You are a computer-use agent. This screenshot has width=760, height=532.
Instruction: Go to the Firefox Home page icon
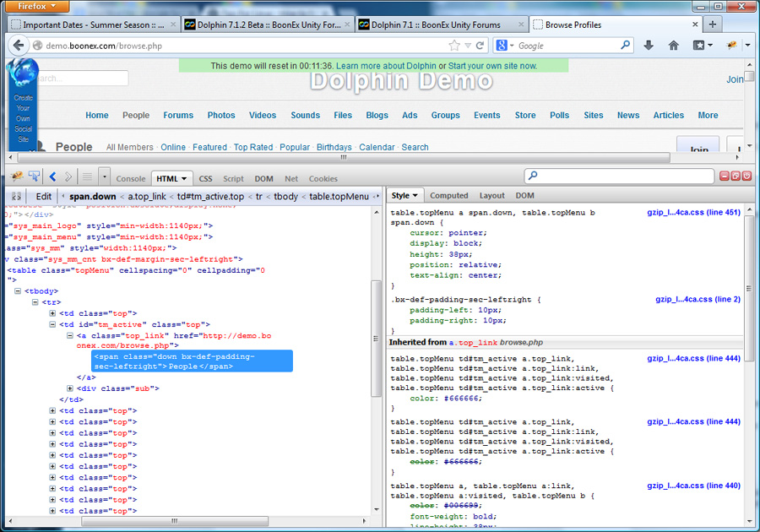coord(673,46)
